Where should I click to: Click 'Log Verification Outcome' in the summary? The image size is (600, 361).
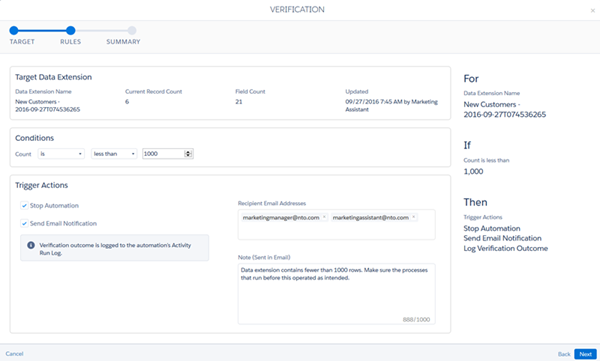coord(505,248)
